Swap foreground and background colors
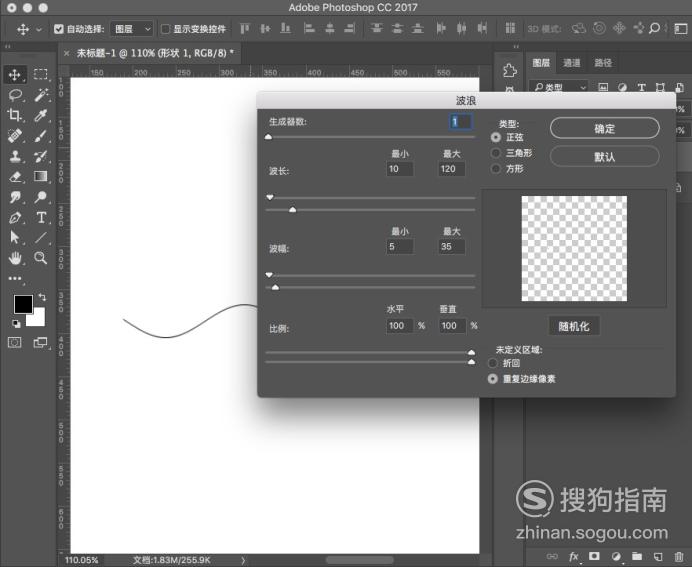This screenshot has width=692, height=567. [42, 297]
